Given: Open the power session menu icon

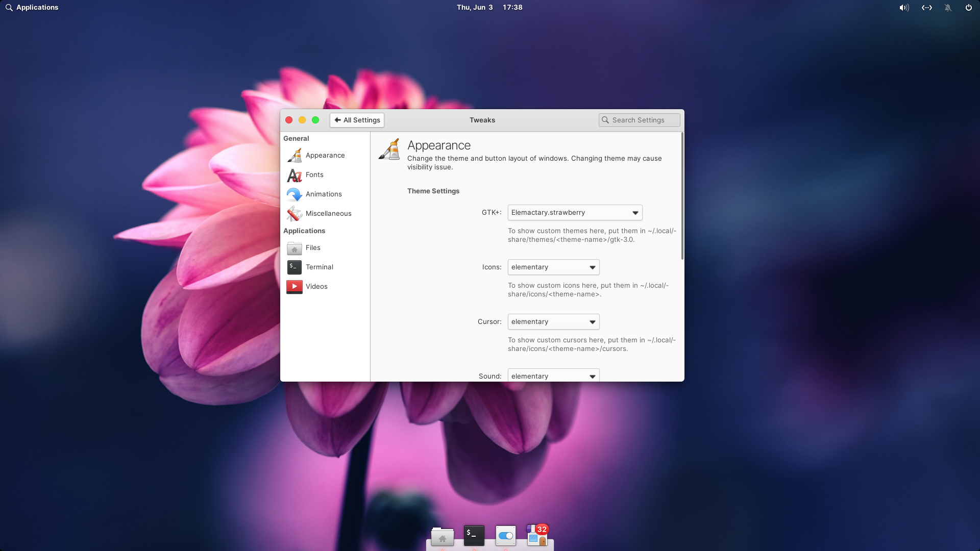Looking at the screenshot, I should click(968, 8).
